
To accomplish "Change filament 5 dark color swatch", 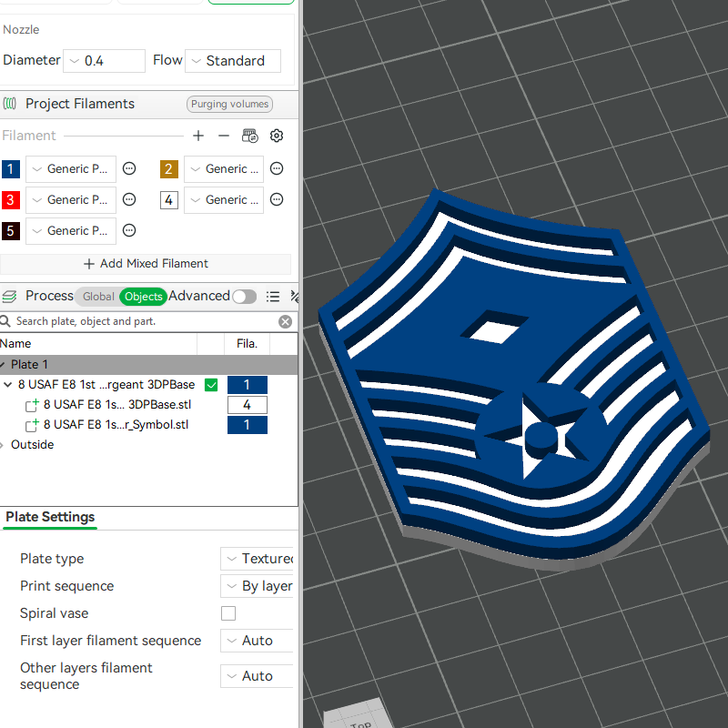I will click(x=11, y=231).
